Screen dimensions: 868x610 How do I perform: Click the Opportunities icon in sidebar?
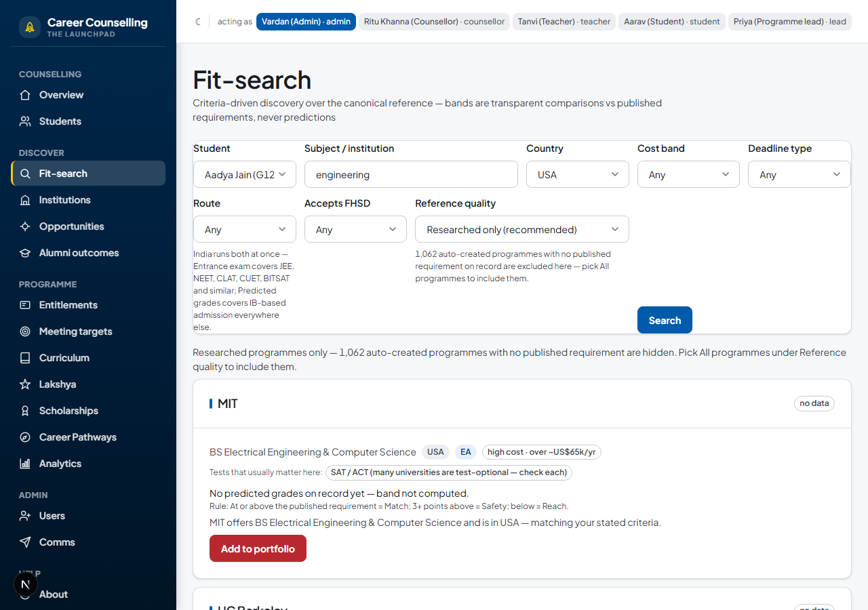click(25, 226)
